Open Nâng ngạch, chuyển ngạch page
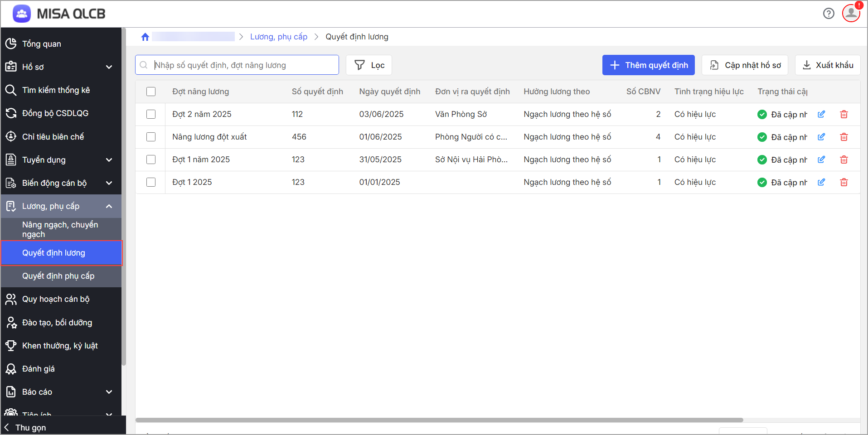 tap(60, 229)
